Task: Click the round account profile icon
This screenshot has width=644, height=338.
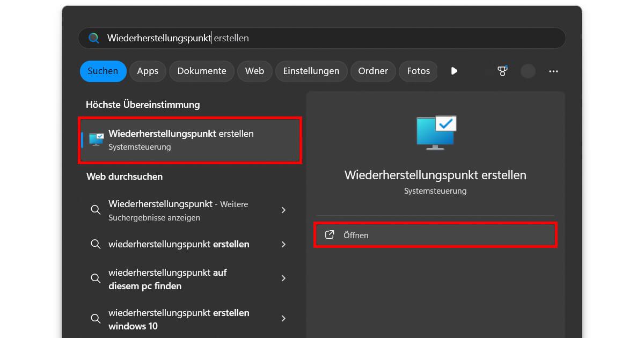Action: tap(528, 71)
